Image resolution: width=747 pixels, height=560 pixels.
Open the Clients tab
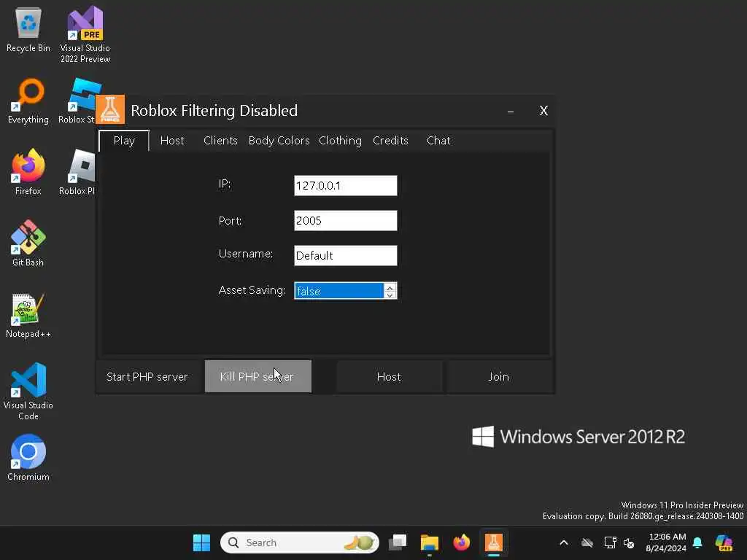(220, 141)
